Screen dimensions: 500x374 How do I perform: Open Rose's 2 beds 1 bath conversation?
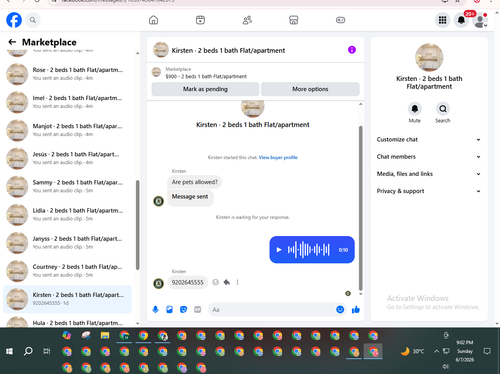[67, 74]
